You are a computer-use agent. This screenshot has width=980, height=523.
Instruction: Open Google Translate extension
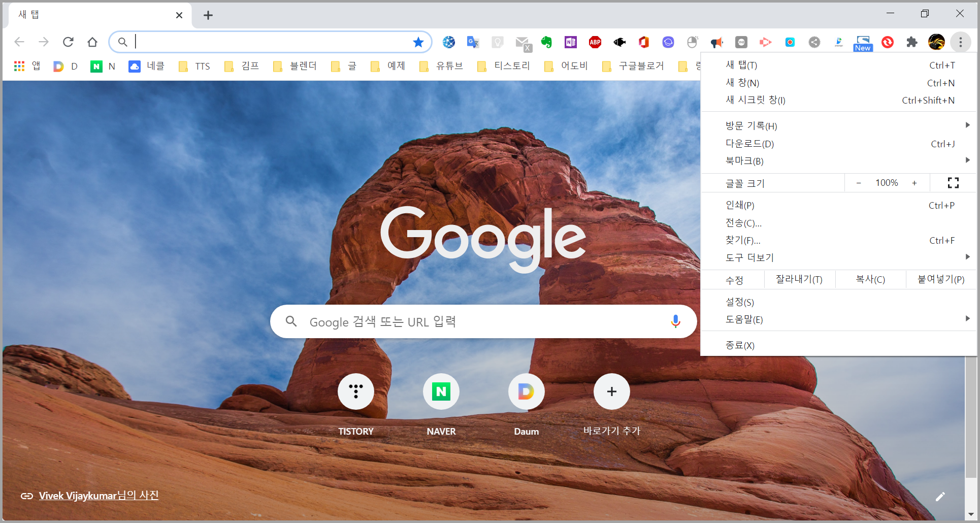pos(473,42)
